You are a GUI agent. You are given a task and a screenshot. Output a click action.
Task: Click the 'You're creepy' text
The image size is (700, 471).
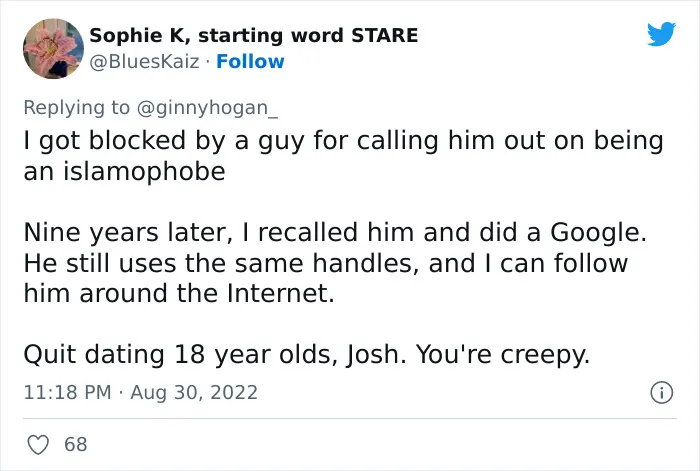[503, 354]
